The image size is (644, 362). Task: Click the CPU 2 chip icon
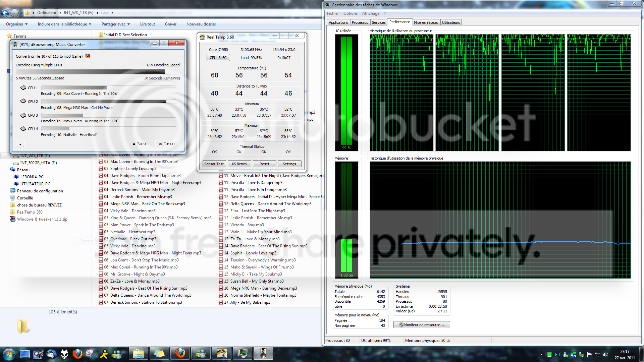pos(23,101)
